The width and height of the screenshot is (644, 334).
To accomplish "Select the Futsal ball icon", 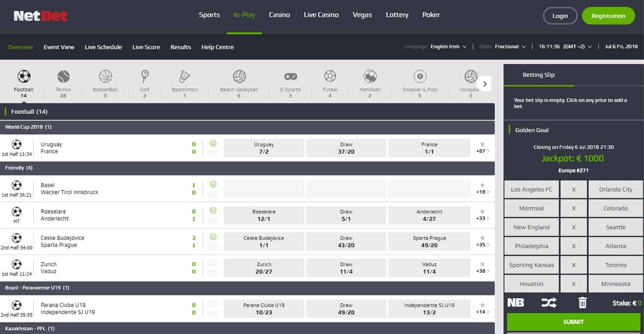I will pos(330,76).
